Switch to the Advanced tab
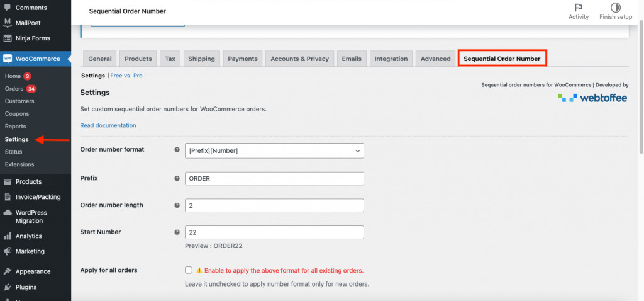This screenshot has height=301, width=644. pyautogui.click(x=435, y=59)
